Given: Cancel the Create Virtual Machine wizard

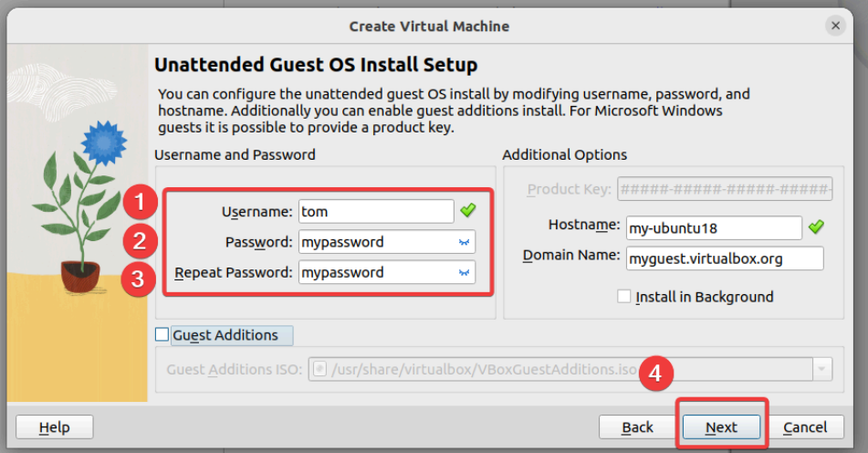Looking at the screenshot, I should click(x=805, y=427).
